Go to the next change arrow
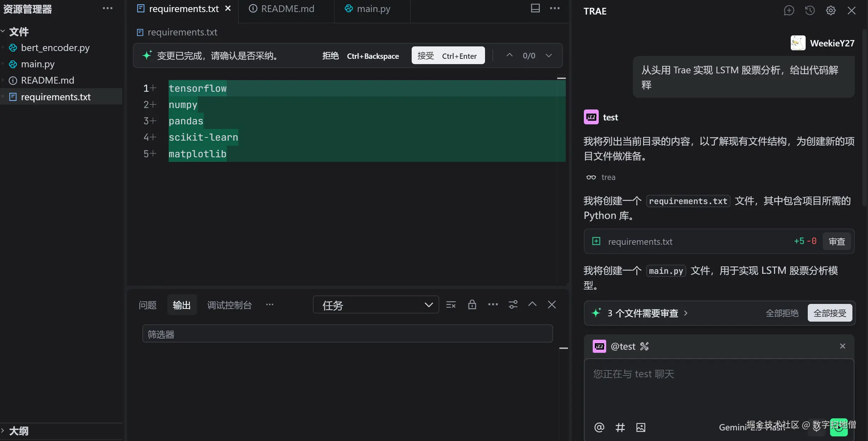 click(x=549, y=55)
